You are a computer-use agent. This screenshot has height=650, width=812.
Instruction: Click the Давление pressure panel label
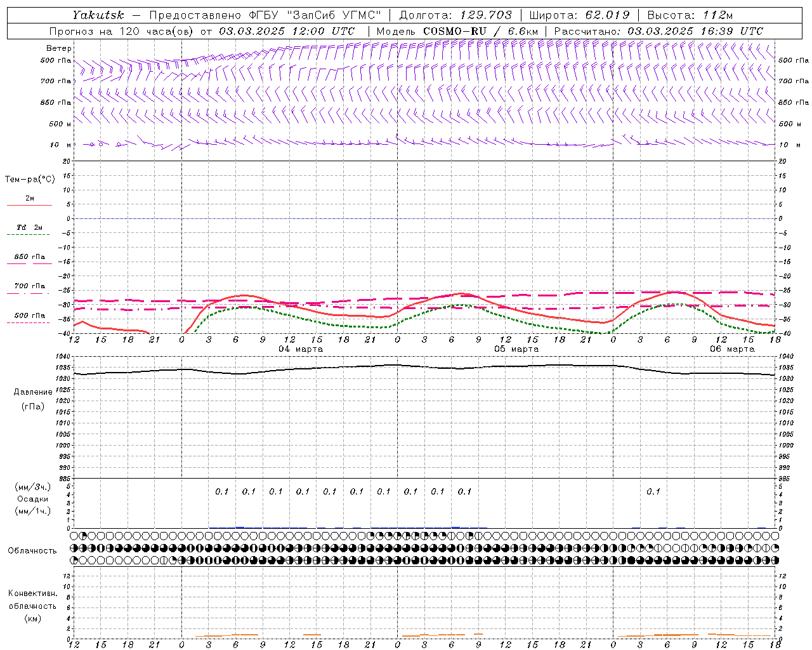pyautogui.click(x=32, y=392)
